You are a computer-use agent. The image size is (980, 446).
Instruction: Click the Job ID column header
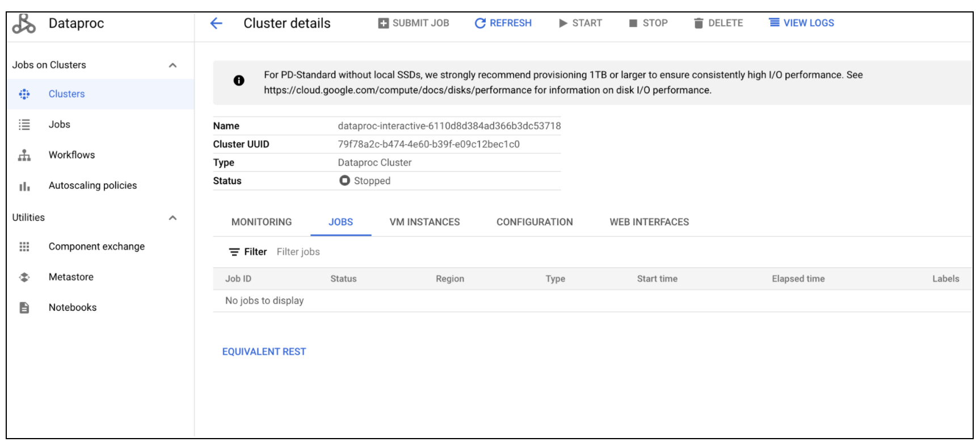click(x=238, y=279)
